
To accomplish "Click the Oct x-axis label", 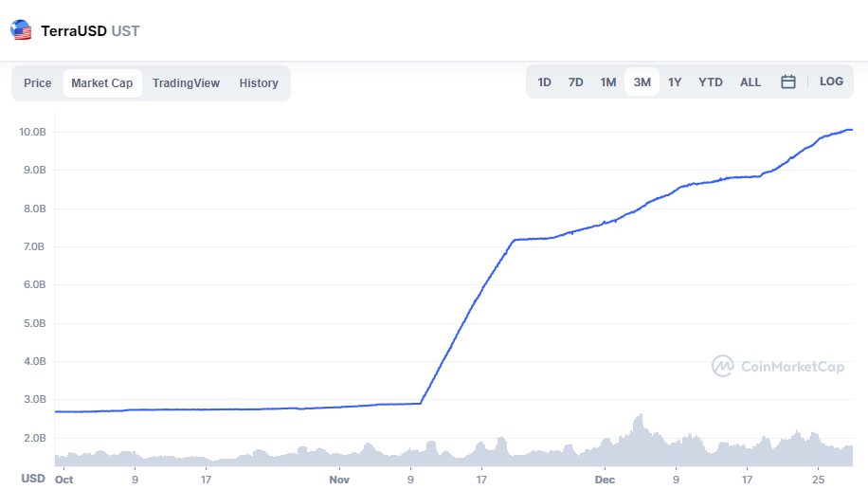I will [x=63, y=480].
